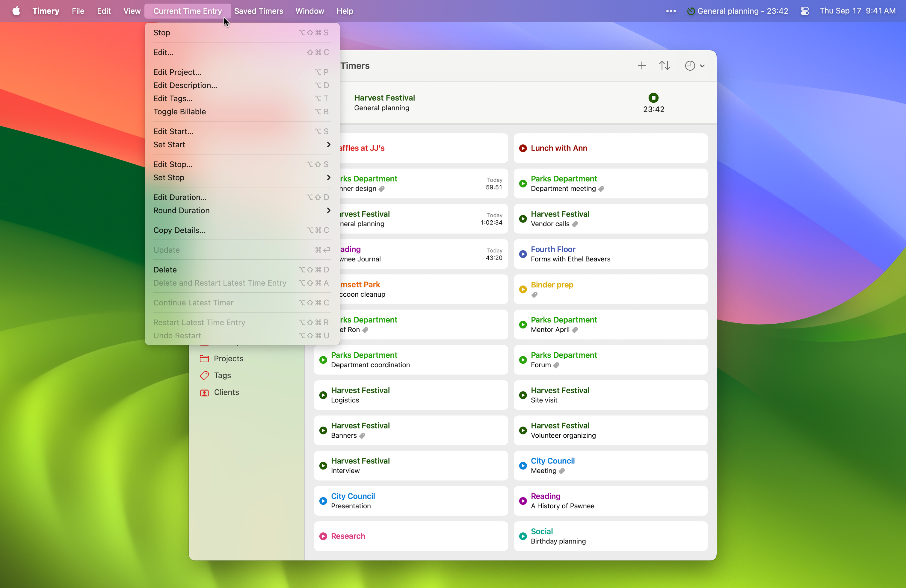The height and width of the screenshot is (588, 906).
Task: Choose Delete from the menu
Action: click(242, 270)
